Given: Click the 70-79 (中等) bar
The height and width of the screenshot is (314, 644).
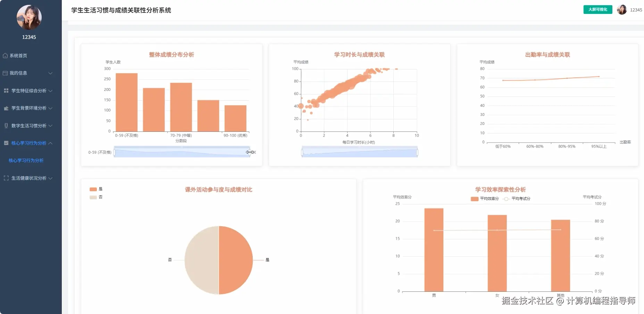Looking at the screenshot, I should click(181, 107).
